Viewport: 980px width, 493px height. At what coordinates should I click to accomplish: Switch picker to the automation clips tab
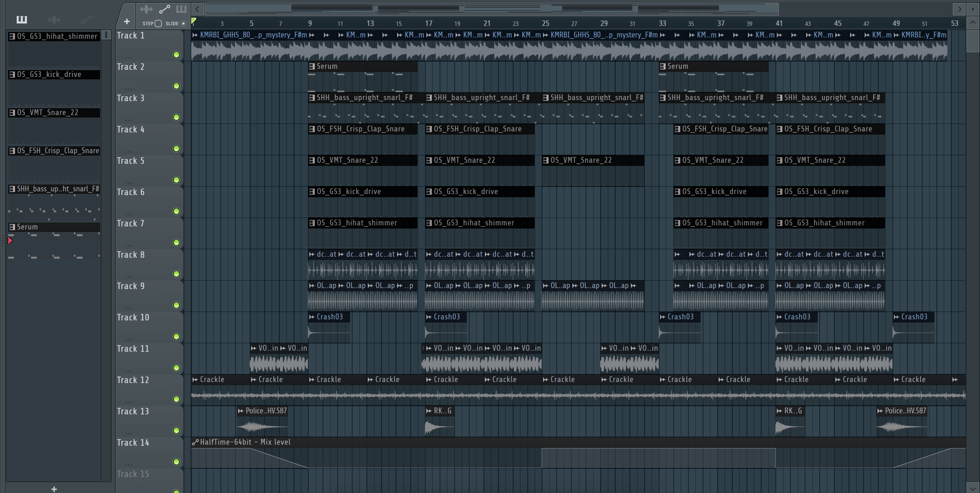(87, 19)
